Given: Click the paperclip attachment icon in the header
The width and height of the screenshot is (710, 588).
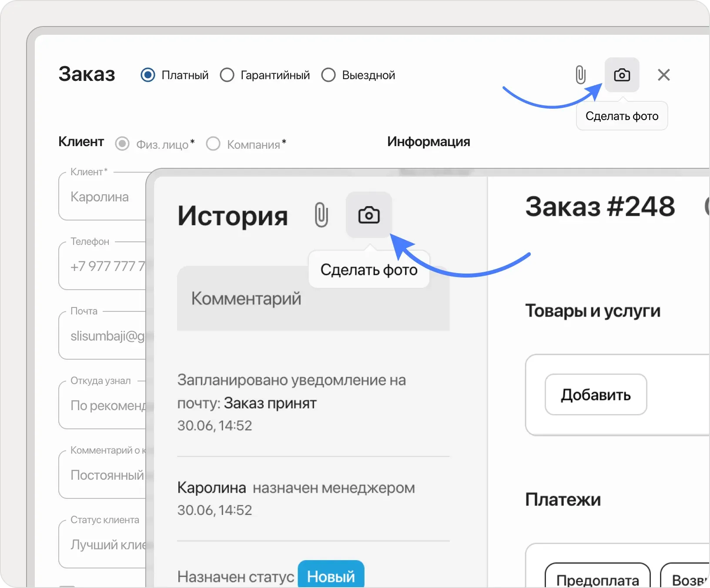Looking at the screenshot, I should point(580,75).
